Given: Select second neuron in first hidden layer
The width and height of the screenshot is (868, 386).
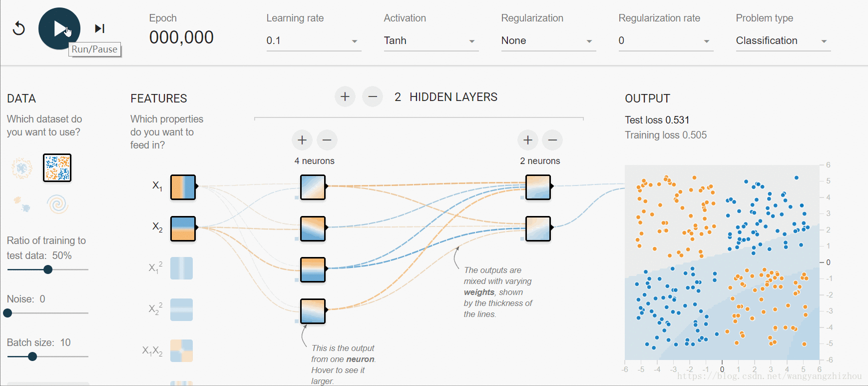Looking at the screenshot, I should pyautogui.click(x=313, y=228).
